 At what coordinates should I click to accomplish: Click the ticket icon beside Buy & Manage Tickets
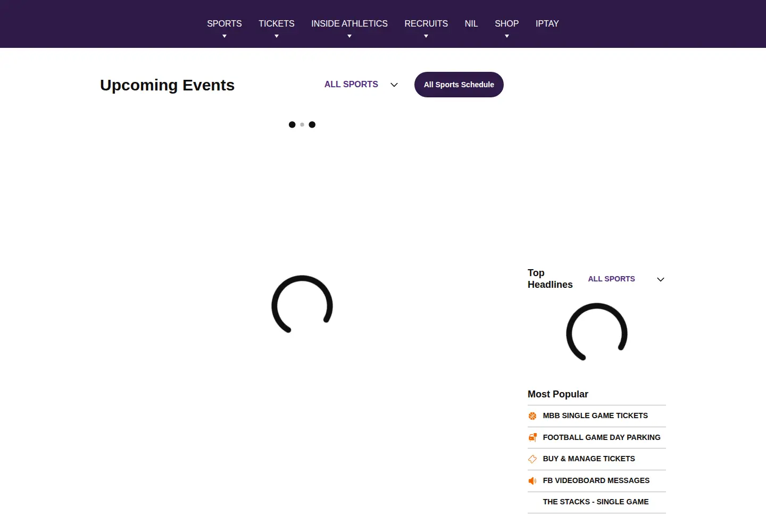point(532,459)
